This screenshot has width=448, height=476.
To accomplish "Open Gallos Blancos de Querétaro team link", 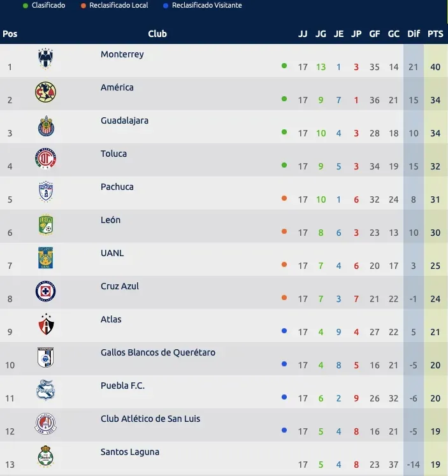I will pos(158,352).
